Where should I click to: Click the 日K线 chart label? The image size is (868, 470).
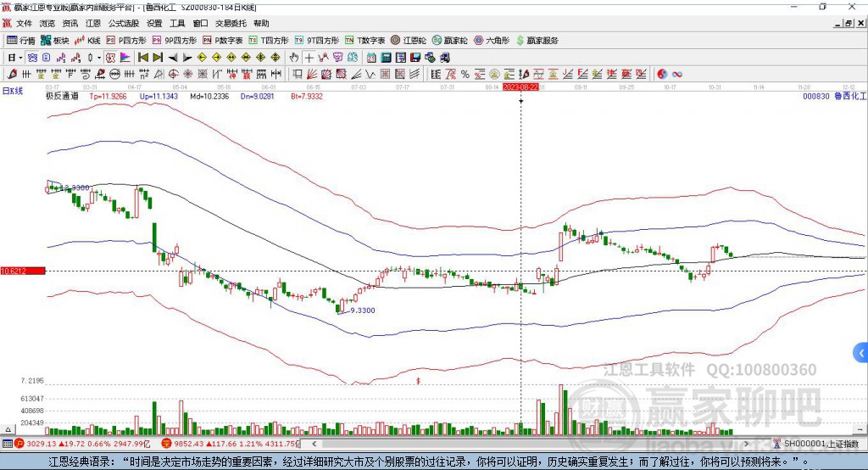[x=13, y=91]
